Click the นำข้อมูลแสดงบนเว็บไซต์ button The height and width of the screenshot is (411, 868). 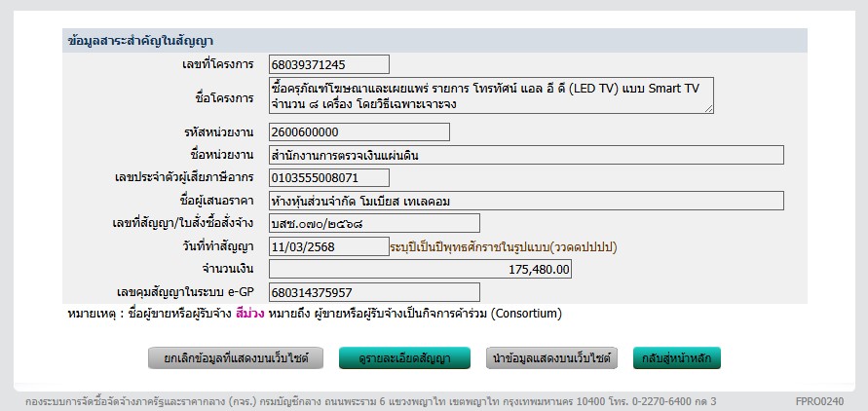point(551,358)
